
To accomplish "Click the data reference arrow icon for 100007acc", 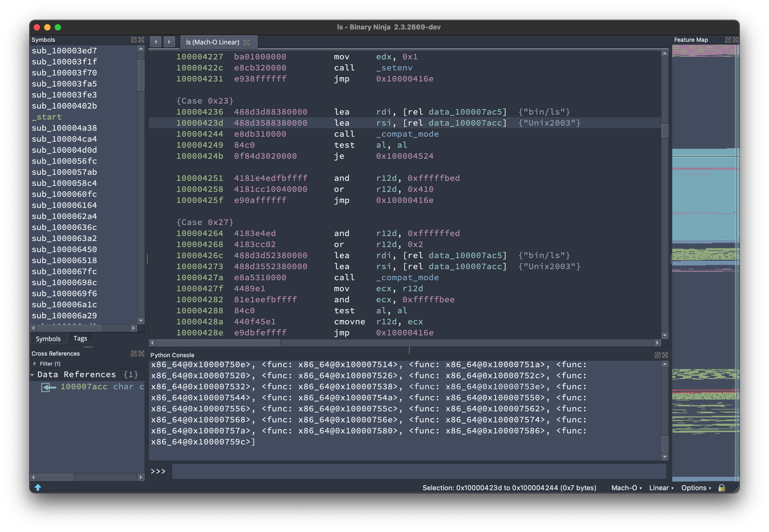I will click(x=49, y=387).
